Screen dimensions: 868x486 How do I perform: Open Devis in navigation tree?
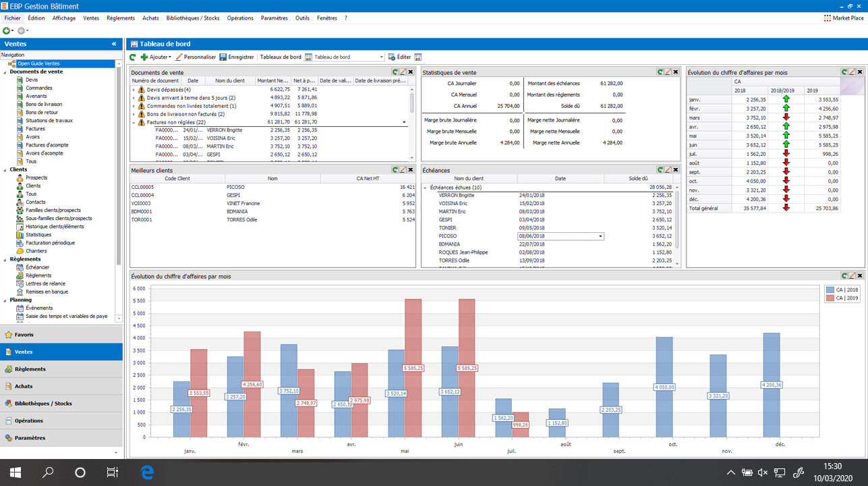32,80
